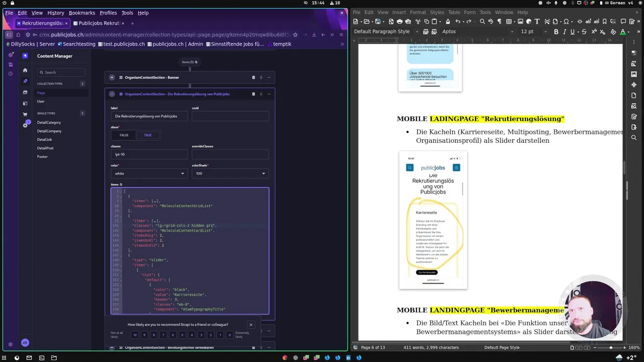Click the Strapi Content Manager search field
The height and width of the screenshot is (362, 644).
(x=61, y=72)
